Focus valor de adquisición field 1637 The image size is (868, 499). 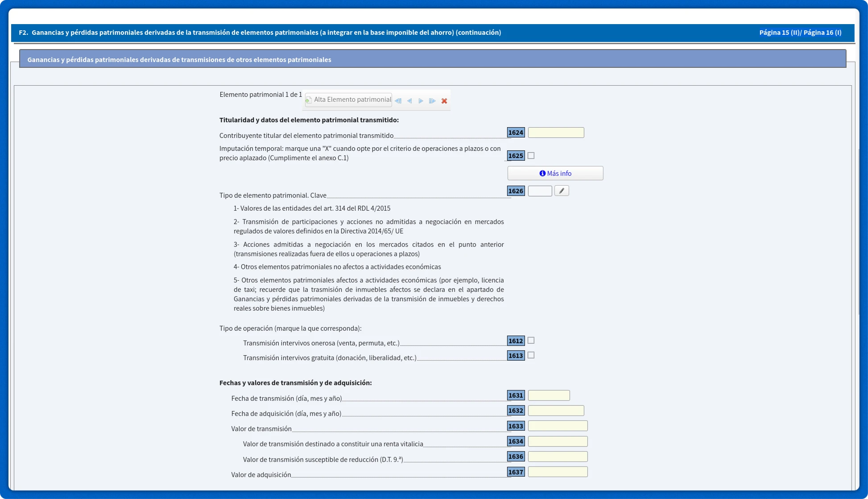click(558, 472)
